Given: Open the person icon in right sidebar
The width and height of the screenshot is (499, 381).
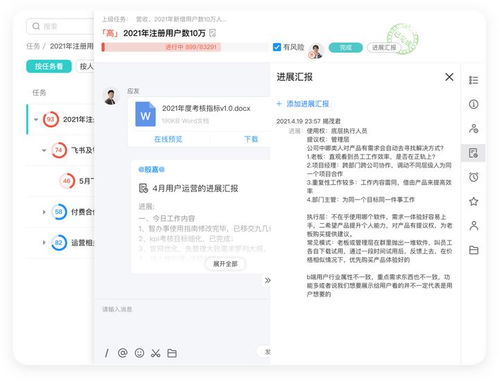Looking at the screenshot, I should (x=473, y=226).
